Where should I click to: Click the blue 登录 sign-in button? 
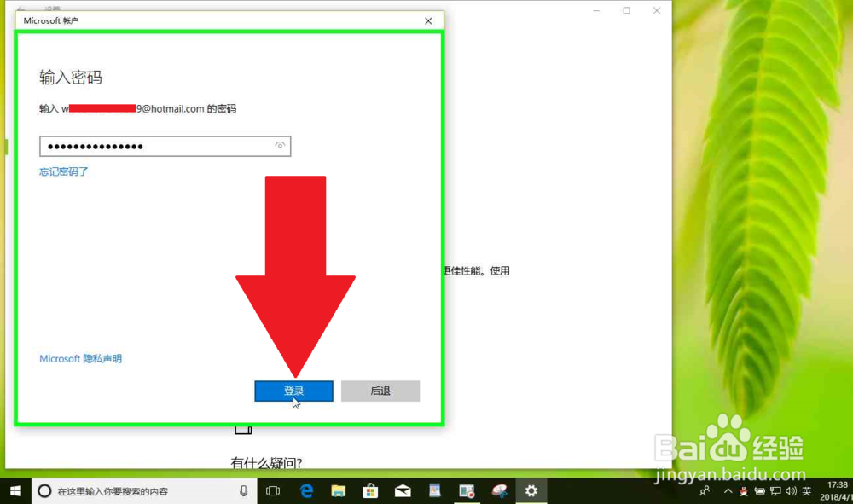pos(293,391)
